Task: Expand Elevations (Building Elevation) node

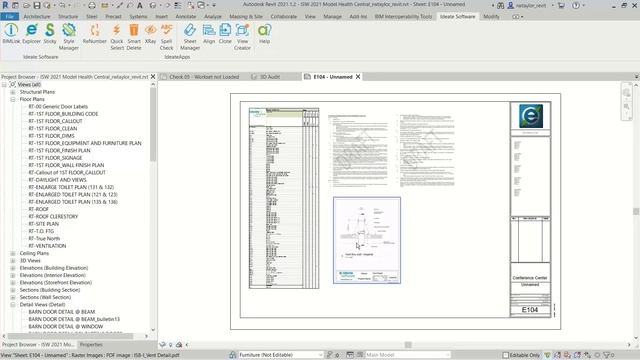Action: point(13,268)
